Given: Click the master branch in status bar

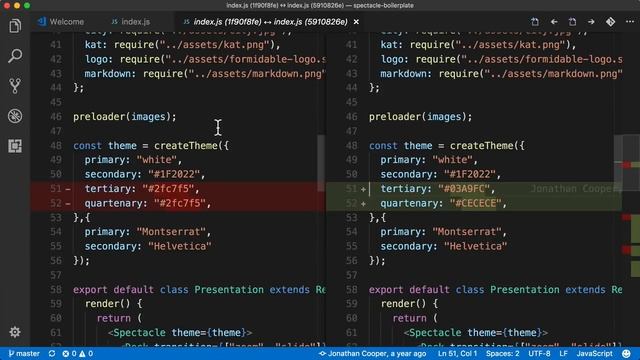Looking at the screenshot, I should click(24, 353).
